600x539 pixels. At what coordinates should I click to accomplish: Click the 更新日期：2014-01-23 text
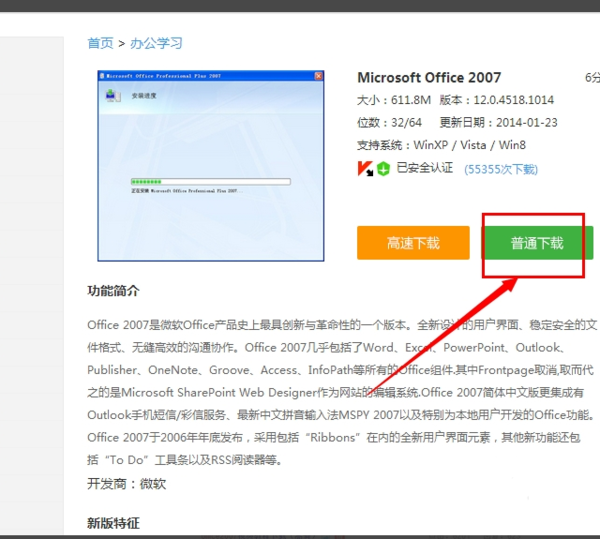tap(498, 123)
